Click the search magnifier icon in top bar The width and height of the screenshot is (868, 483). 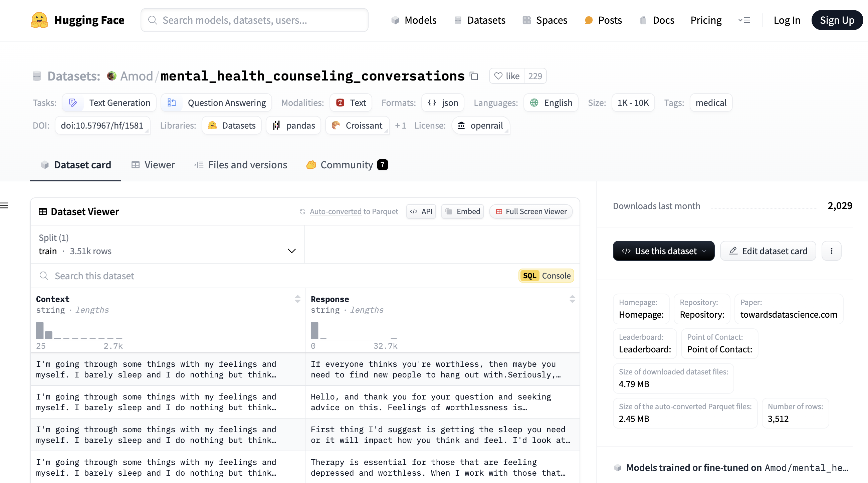tap(153, 20)
